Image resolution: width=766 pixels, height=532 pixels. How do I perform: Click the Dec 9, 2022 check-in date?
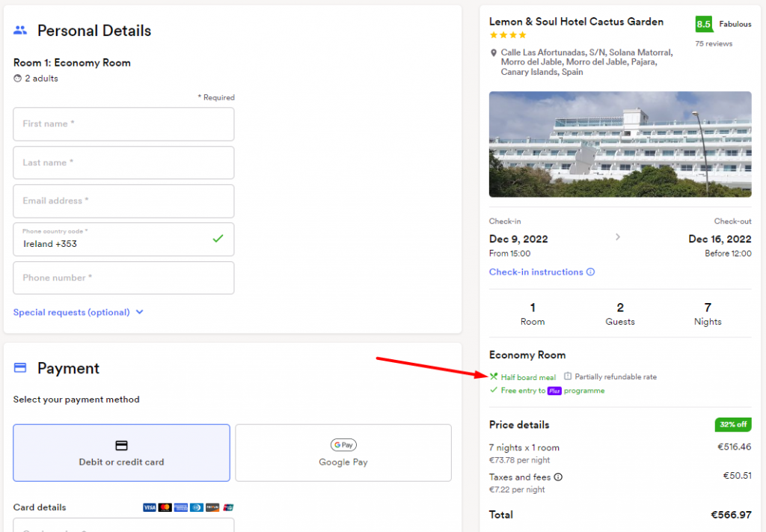point(518,239)
